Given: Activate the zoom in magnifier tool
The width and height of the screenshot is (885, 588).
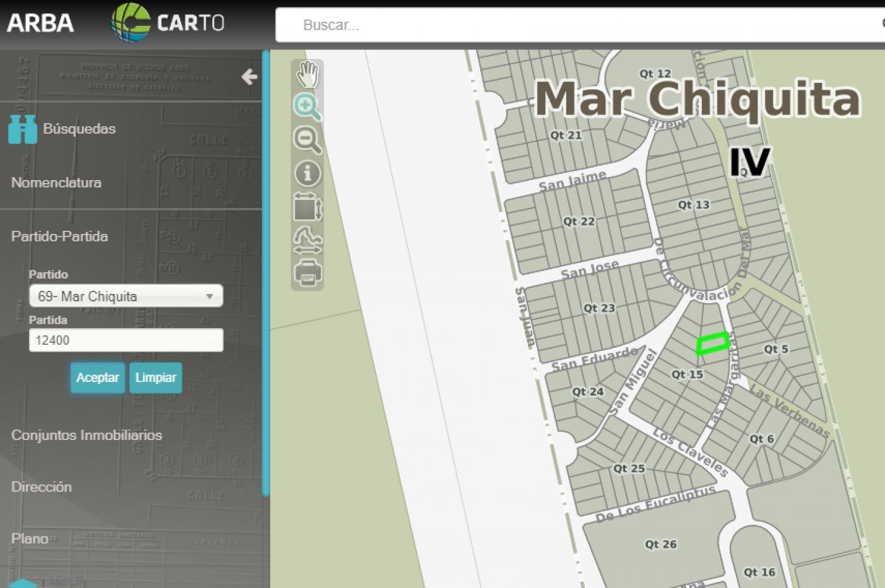Looking at the screenshot, I should tap(307, 107).
